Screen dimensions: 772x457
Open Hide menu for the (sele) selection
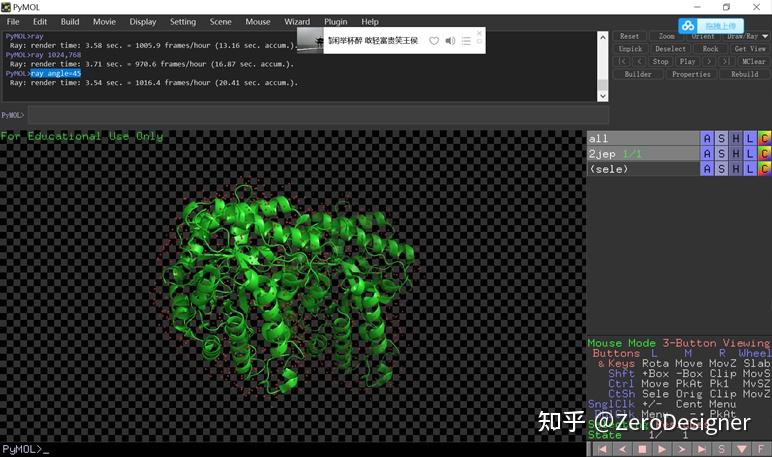[x=736, y=169]
